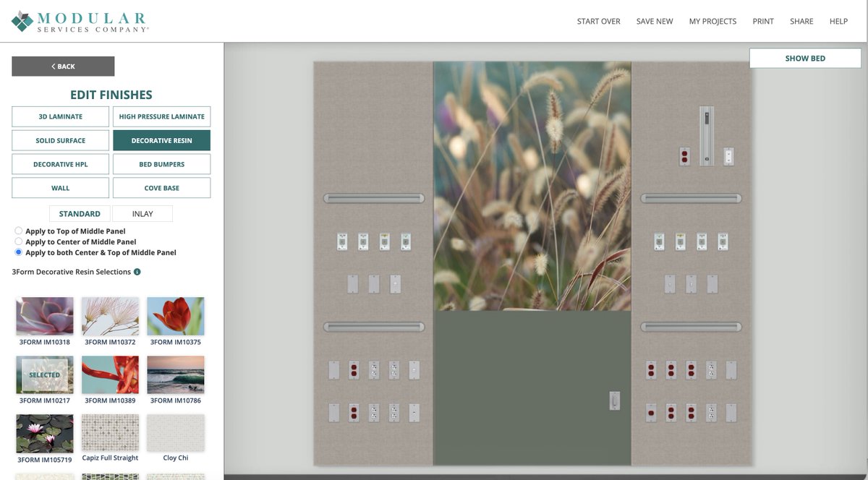Go back with the Back button
The height and width of the screenshot is (480, 868).
point(63,67)
